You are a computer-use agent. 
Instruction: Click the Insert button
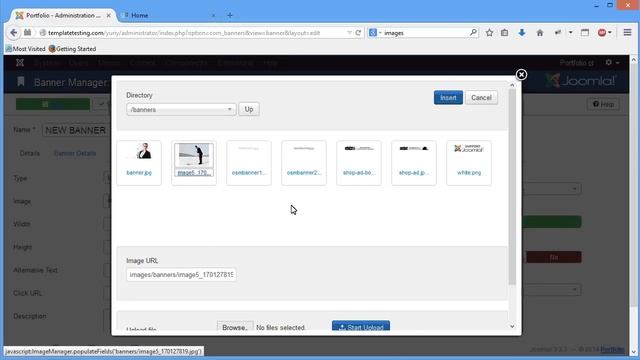[448, 98]
